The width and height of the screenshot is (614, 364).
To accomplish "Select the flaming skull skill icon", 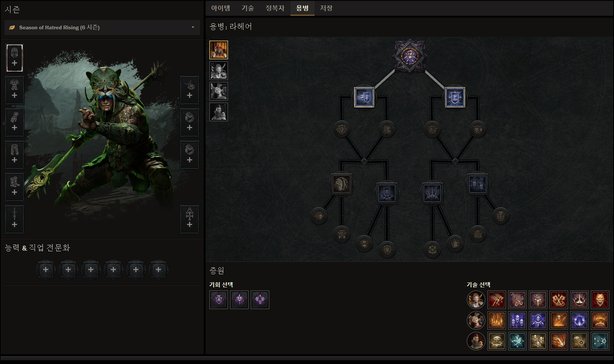I will coord(559,320).
